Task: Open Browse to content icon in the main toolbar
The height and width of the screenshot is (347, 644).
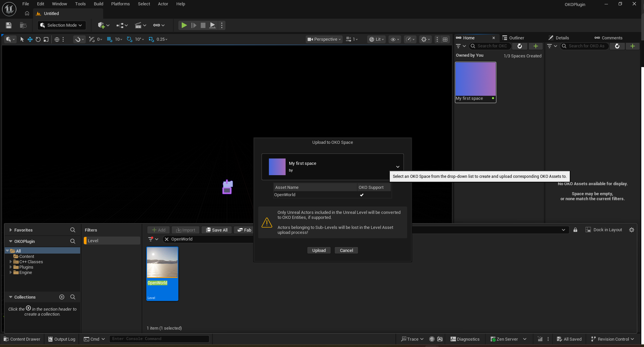Action: (x=23, y=25)
